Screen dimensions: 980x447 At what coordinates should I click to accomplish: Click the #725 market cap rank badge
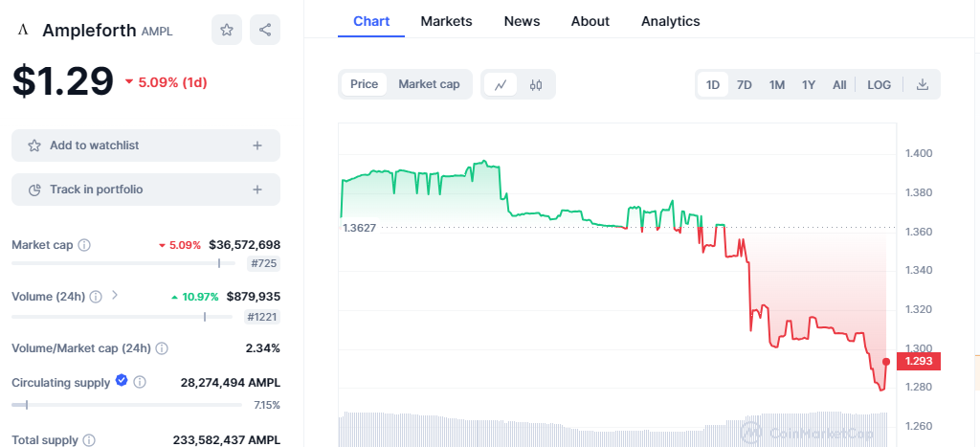pos(264,263)
